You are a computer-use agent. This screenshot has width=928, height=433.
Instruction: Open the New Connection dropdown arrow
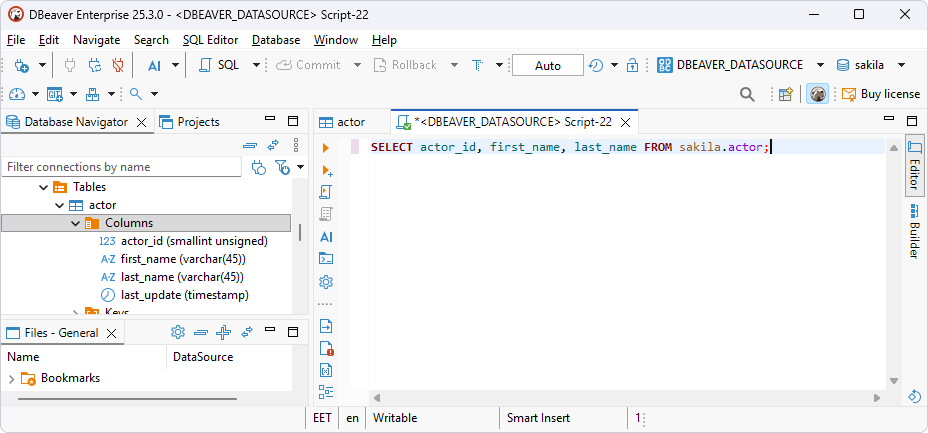click(x=42, y=65)
